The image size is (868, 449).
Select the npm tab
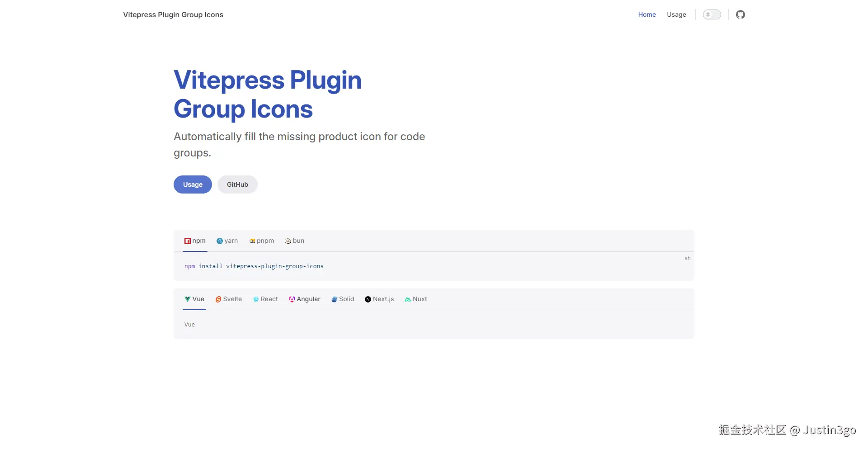[195, 241]
